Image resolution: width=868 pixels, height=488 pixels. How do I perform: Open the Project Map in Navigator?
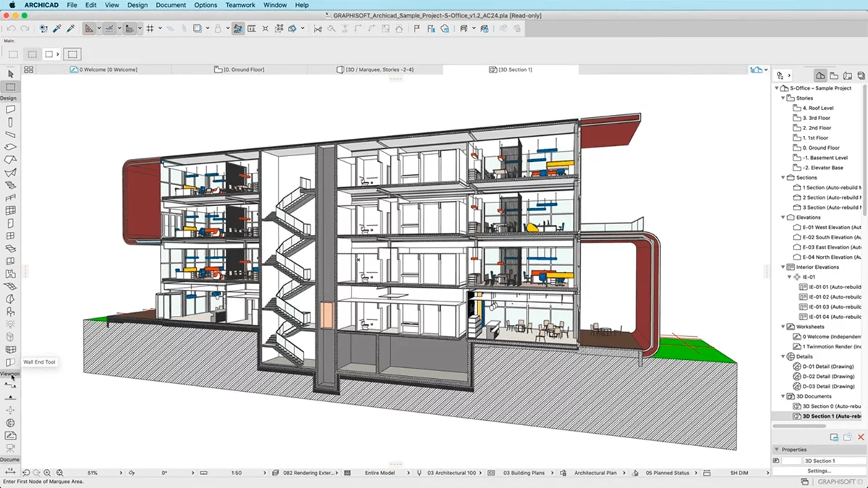820,75
